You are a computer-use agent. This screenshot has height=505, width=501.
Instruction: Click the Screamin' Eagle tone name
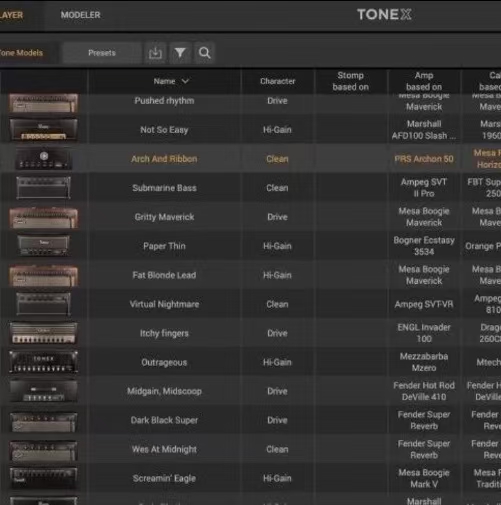point(164,478)
